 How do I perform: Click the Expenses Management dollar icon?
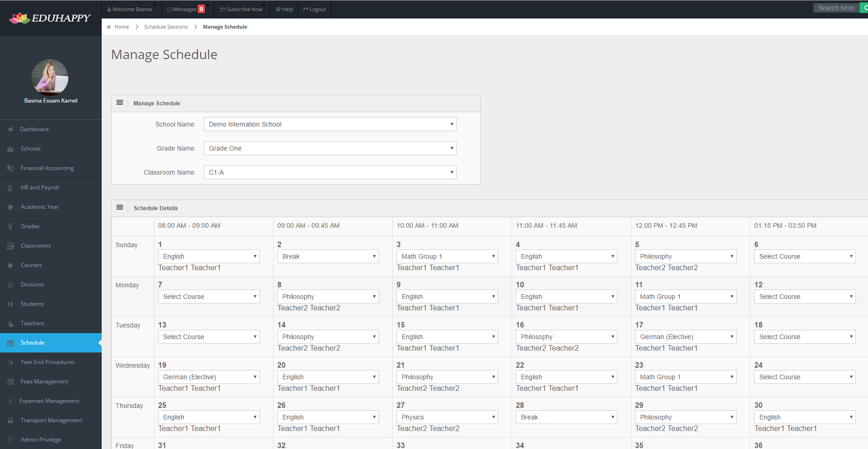(10, 401)
